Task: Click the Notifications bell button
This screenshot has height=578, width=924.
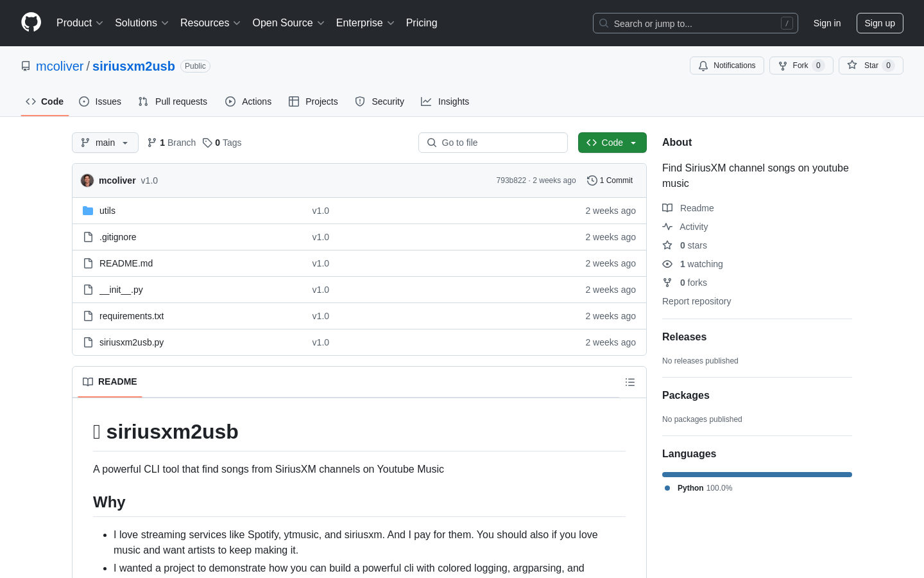Action: (x=727, y=66)
